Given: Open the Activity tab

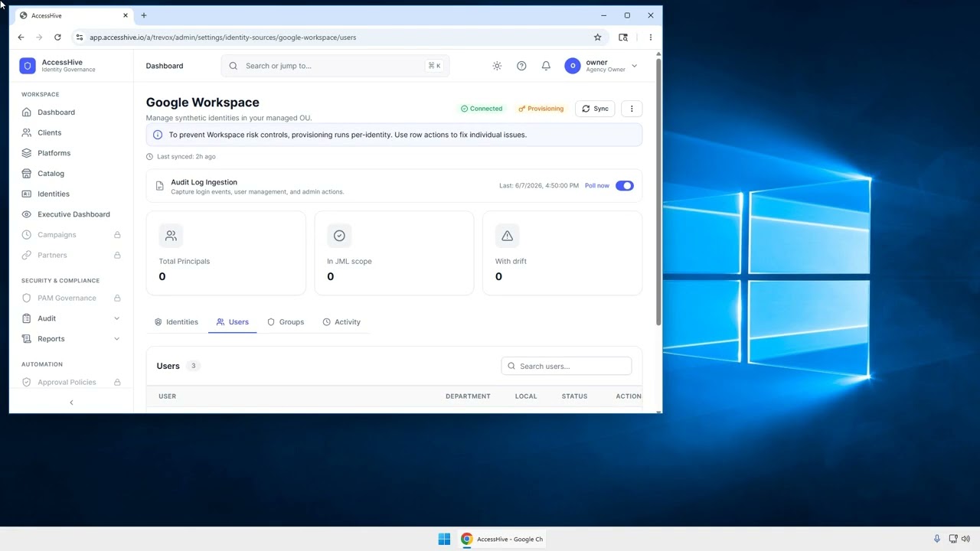Looking at the screenshot, I should point(341,322).
